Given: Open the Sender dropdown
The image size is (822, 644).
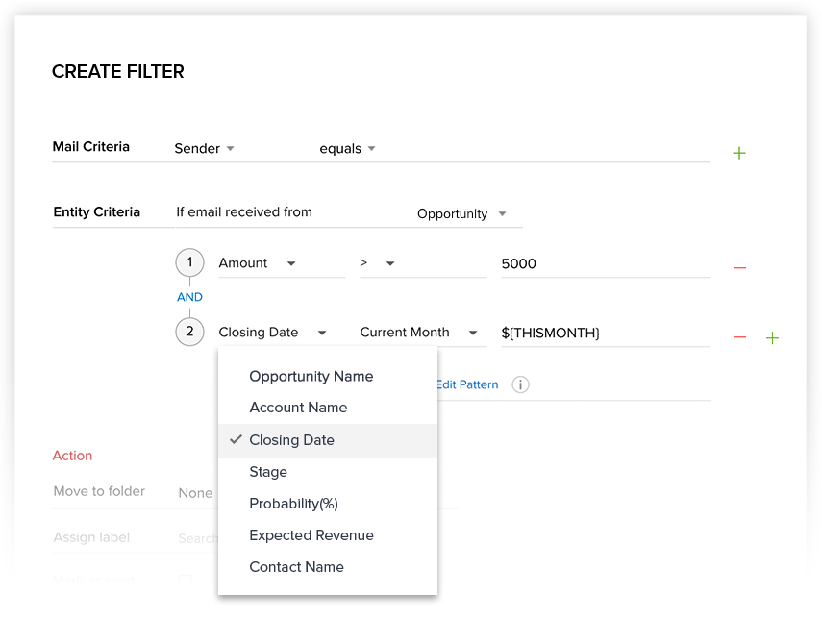Looking at the screenshot, I should (205, 149).
